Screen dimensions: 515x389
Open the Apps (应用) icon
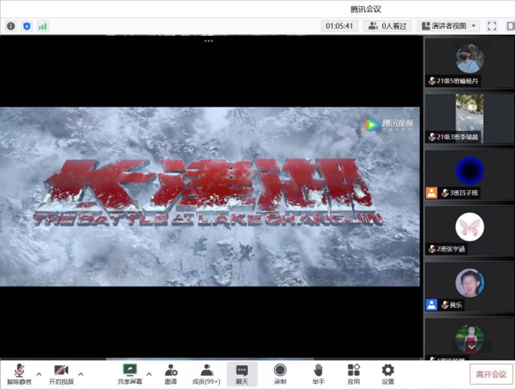[x=354, y=374]
